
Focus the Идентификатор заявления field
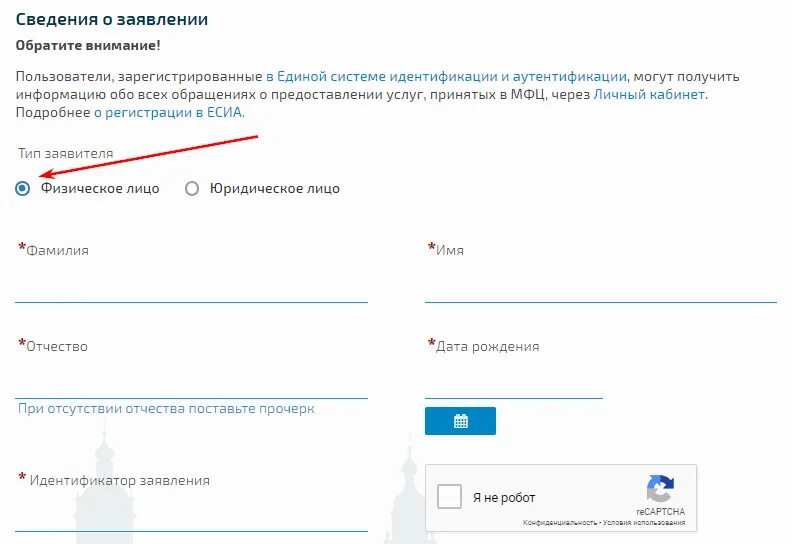pyautogui.click(x=191, y=515)
